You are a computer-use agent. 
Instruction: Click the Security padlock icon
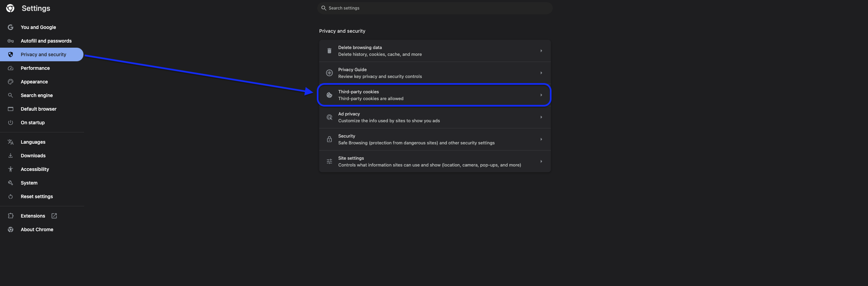click(x=329, y=139)
